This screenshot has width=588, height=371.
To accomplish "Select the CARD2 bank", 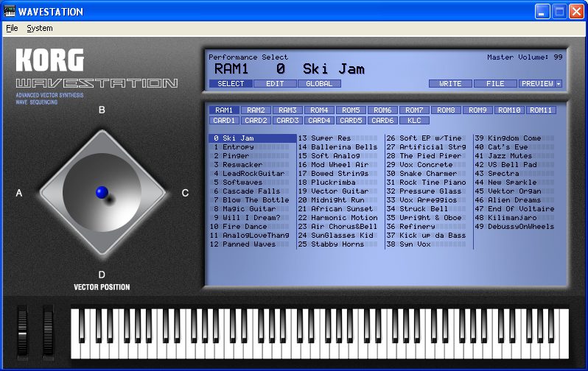I will (256, 121).
